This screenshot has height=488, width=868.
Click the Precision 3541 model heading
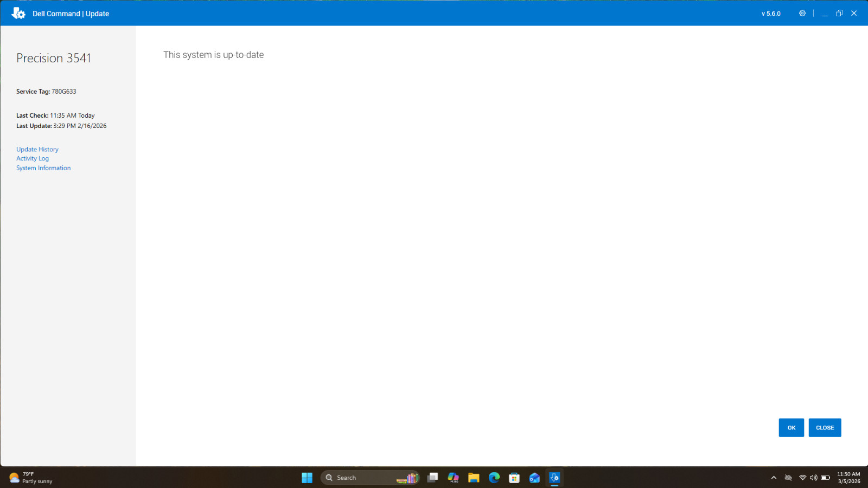pos(54,58)
